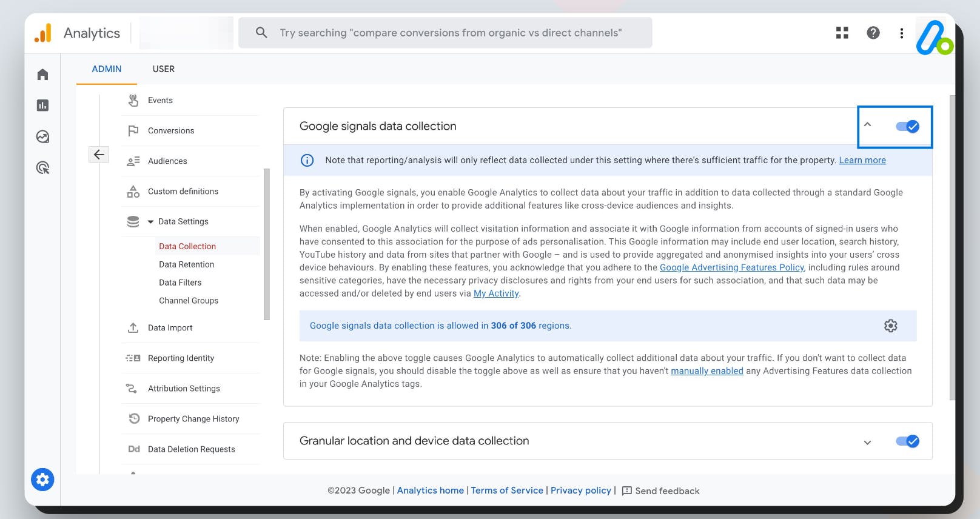Open the Reports bar-chart icon
Viewport: 980px width, 519px height.
click(42, 105)
